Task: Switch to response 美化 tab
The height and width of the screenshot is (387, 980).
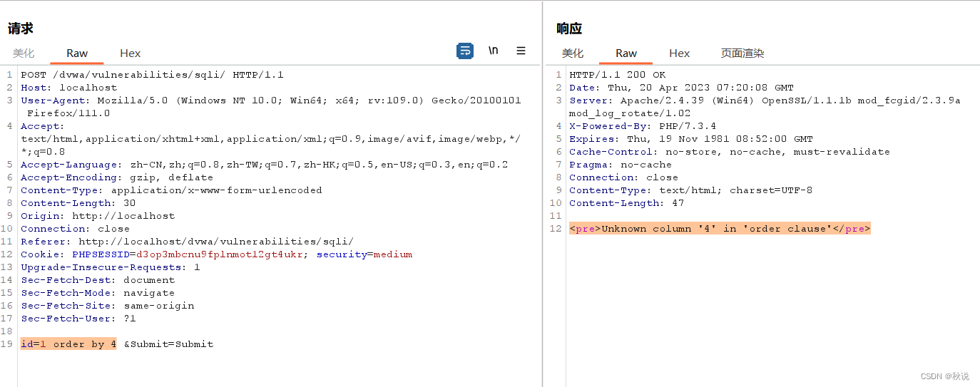Action: coord(572,53)
